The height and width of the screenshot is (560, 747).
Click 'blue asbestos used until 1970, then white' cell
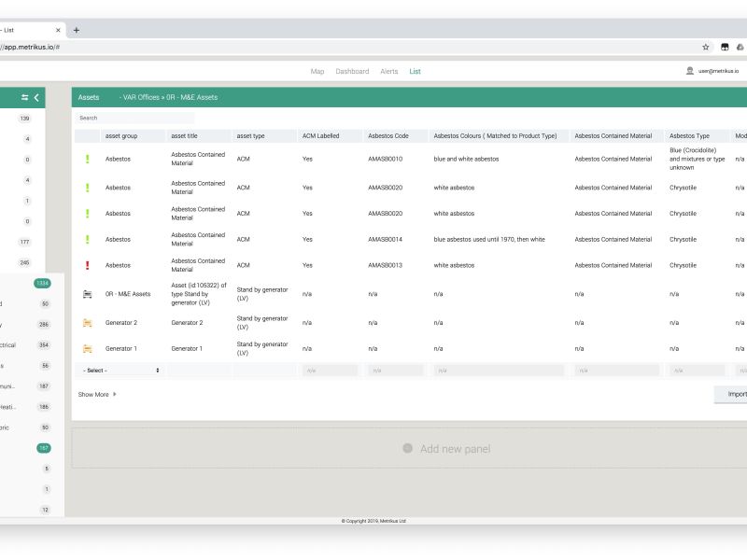point(489,240)
